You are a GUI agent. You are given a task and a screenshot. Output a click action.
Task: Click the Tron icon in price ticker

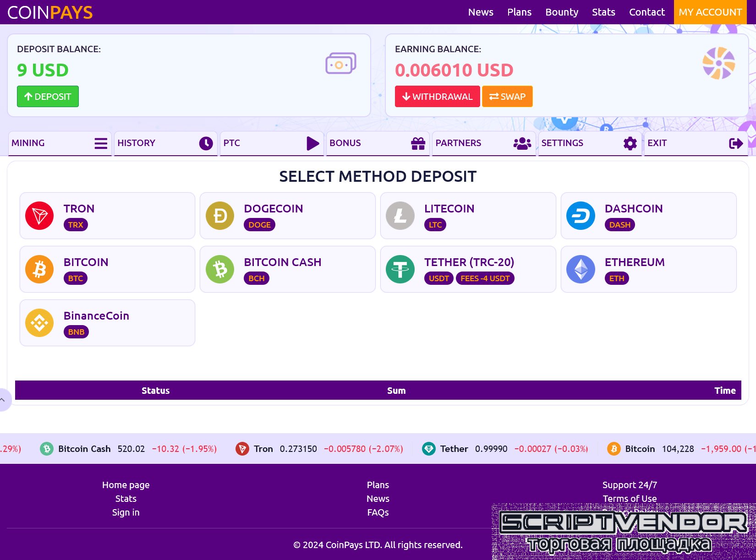pyautogui.click(x=242, y=449)
